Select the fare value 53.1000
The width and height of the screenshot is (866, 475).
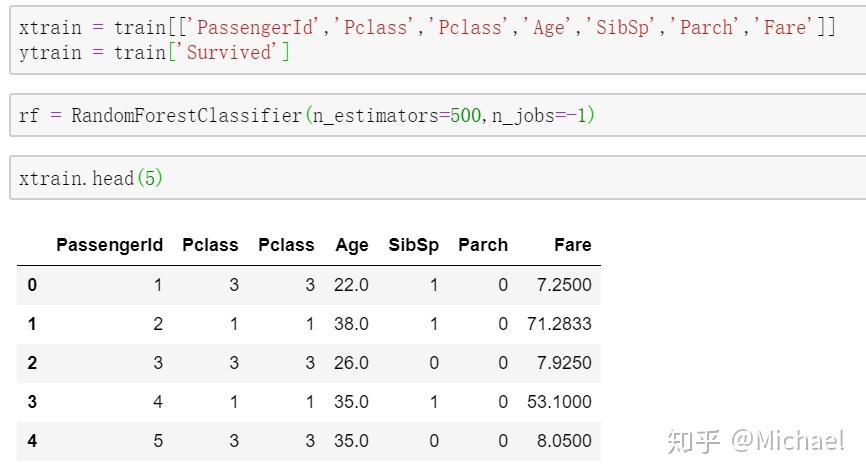tap(559, 402)
